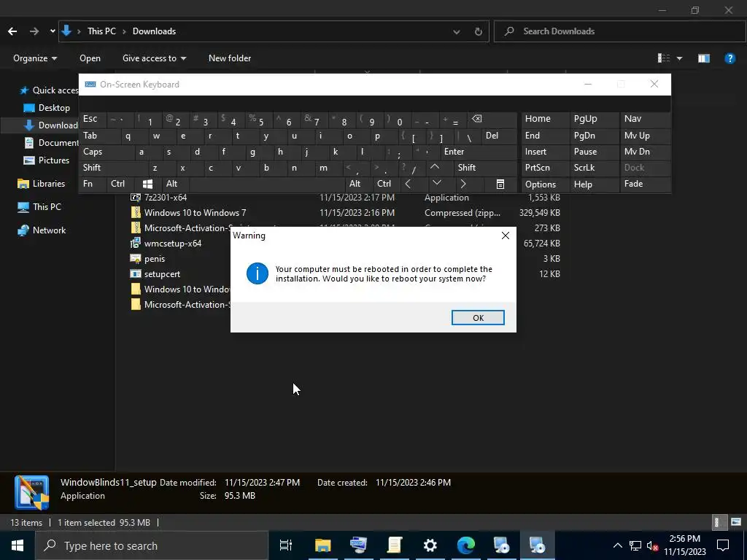Click the Search Downloads field
Viewport: 747px width, 560px height.
[x=619, y=31]
